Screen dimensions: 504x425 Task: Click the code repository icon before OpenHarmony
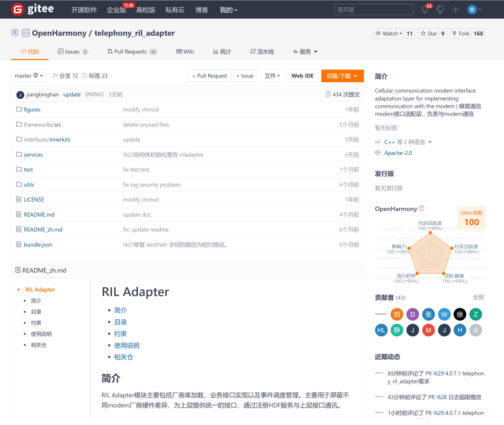[26, 33]
